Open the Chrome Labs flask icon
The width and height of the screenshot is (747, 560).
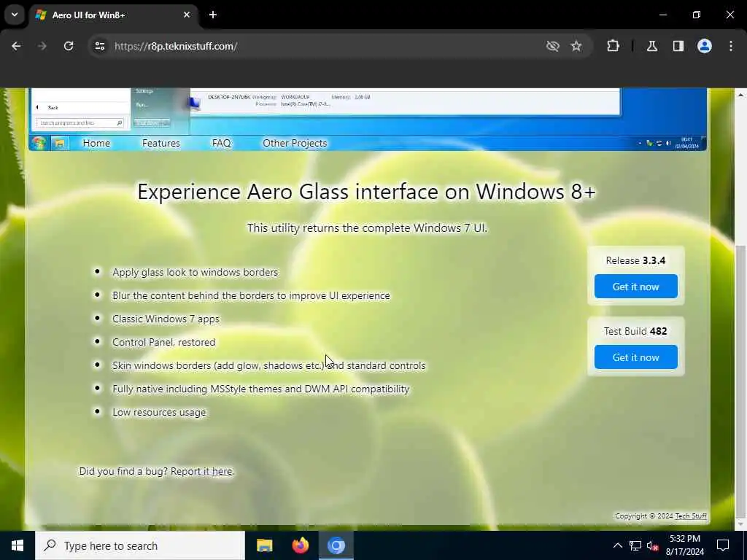pos(652,46)
